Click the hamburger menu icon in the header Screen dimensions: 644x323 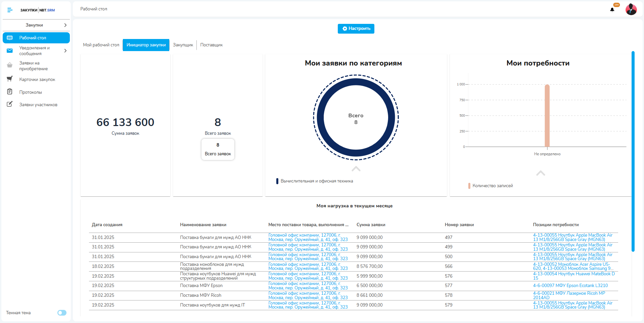(10, 10)
